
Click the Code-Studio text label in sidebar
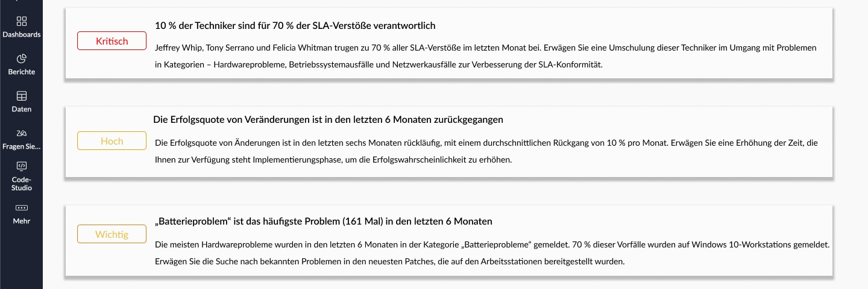pos(22,184)
